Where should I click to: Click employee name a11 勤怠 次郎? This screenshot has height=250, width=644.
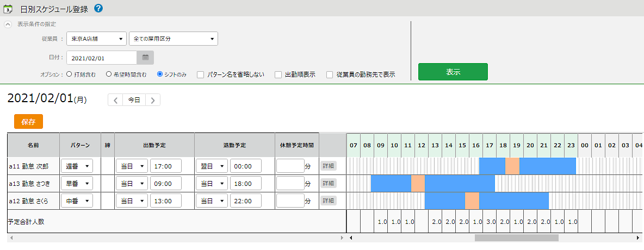pos(29,166)
